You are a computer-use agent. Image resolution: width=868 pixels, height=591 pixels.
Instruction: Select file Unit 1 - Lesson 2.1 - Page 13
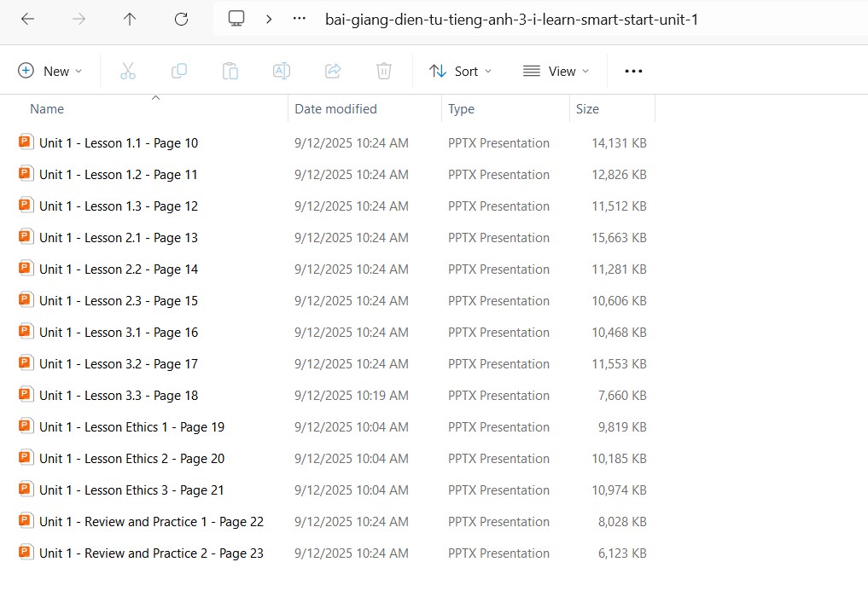point(118,238)
